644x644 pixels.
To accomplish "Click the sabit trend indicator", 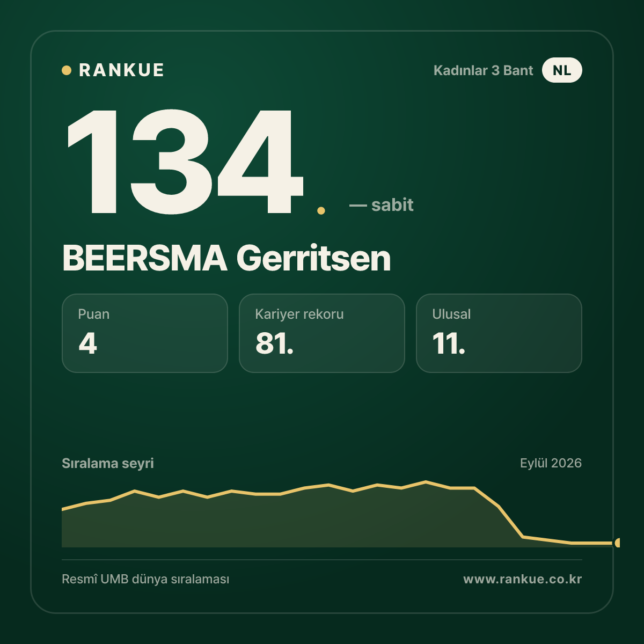I will tap(382, 205).
